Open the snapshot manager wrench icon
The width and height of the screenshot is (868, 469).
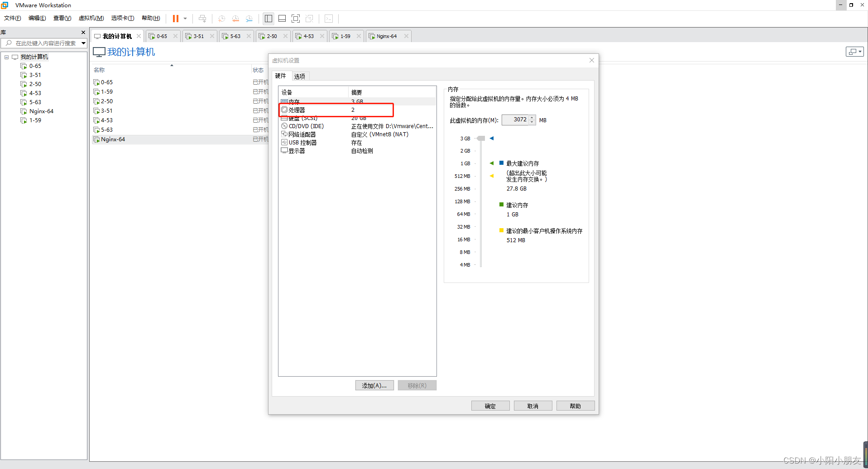[249, 19]
